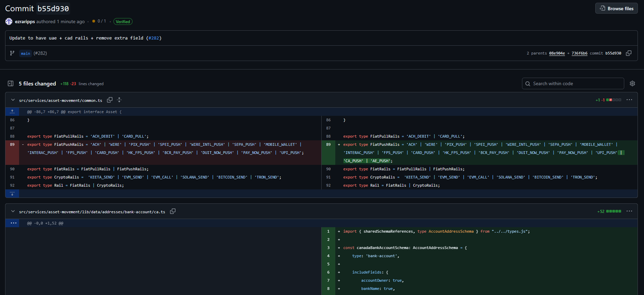
Task: Click highlighted 'CA_PUSH' | 'AE_PUSH' addition
Action: 368,161
